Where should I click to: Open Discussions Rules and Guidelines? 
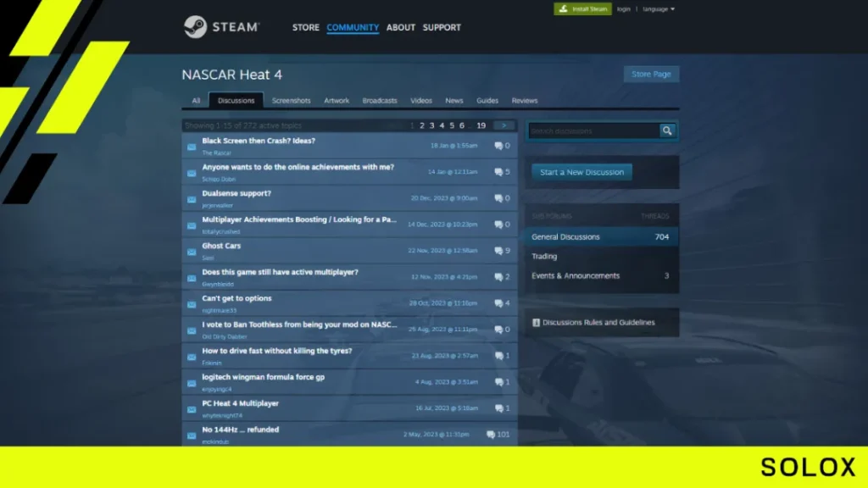click(598, 323)
